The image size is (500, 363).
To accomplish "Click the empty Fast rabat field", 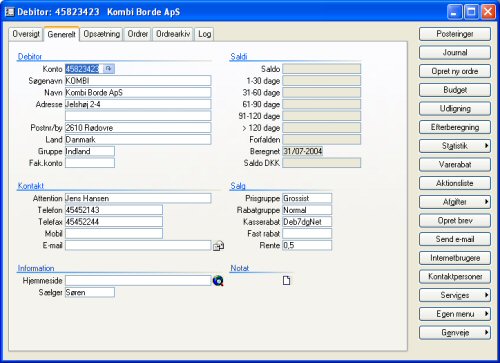I will pos(307,233).
